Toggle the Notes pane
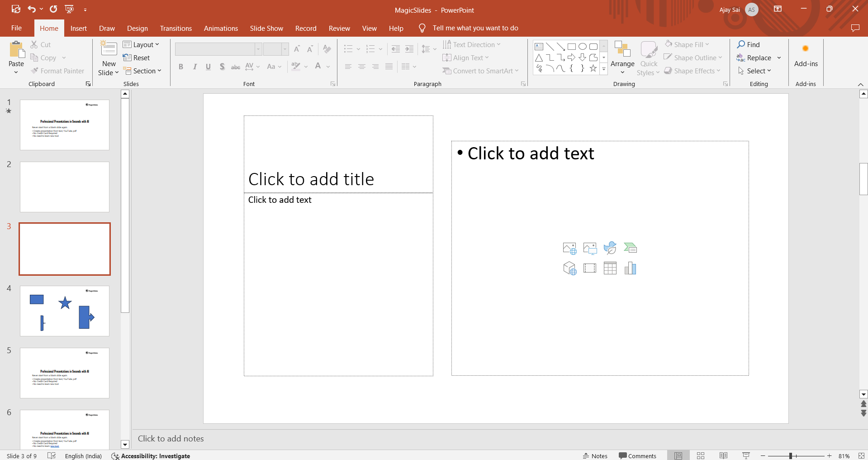Image resolution: width=868 pixels, height=460 pixels. pos(595,455)
